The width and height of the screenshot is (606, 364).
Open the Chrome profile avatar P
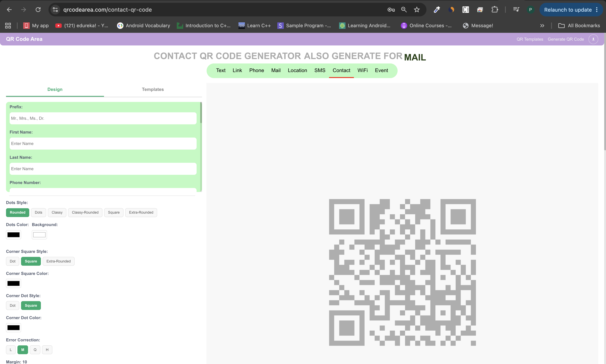(x=530, y=10)
